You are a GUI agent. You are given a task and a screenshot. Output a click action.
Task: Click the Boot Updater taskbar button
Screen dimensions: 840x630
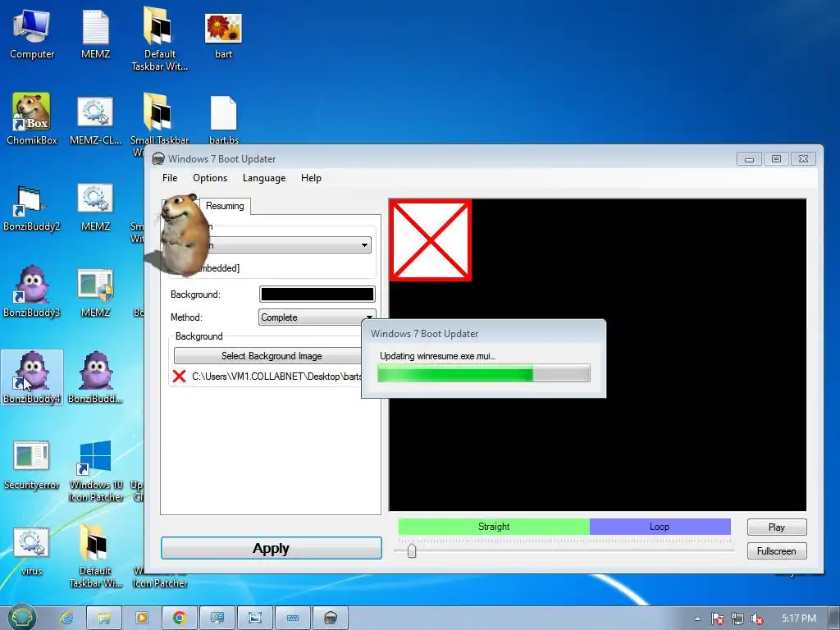pyautogui.click(x=331, y=618)
